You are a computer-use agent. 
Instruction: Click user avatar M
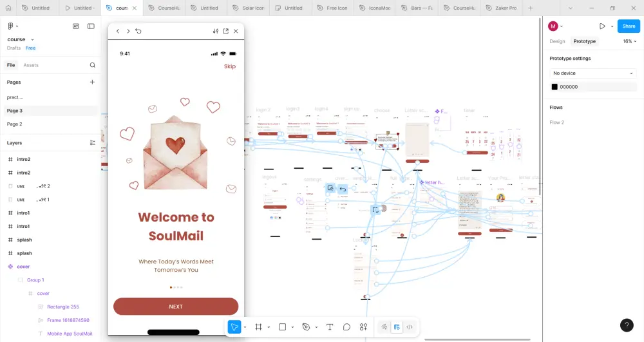553,26
